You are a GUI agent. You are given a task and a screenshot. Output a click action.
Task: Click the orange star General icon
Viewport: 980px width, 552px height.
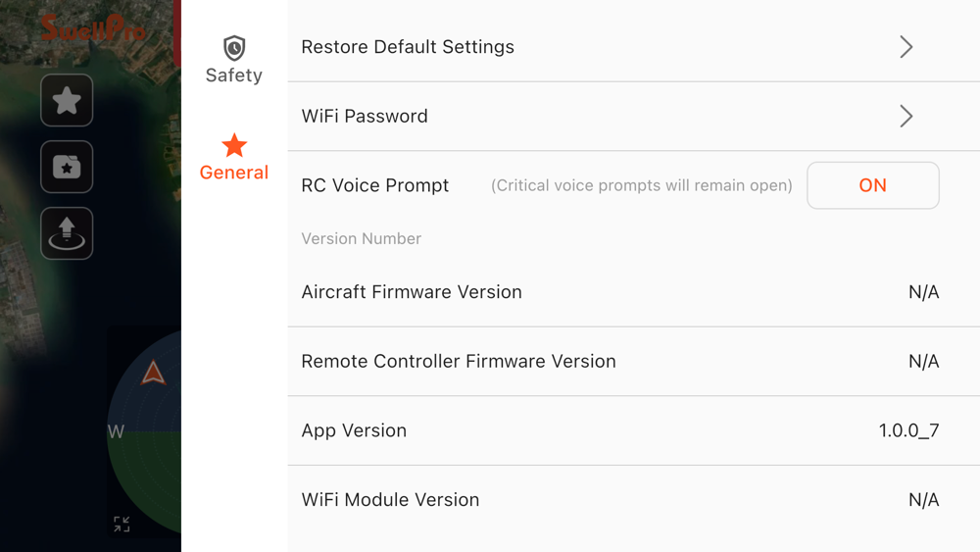coord(234,146)
